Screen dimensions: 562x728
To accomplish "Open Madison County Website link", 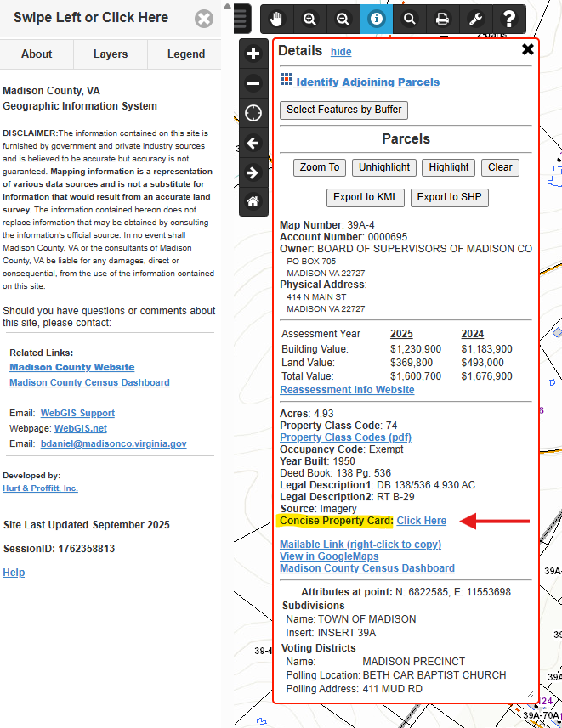I will click(72, 367).
